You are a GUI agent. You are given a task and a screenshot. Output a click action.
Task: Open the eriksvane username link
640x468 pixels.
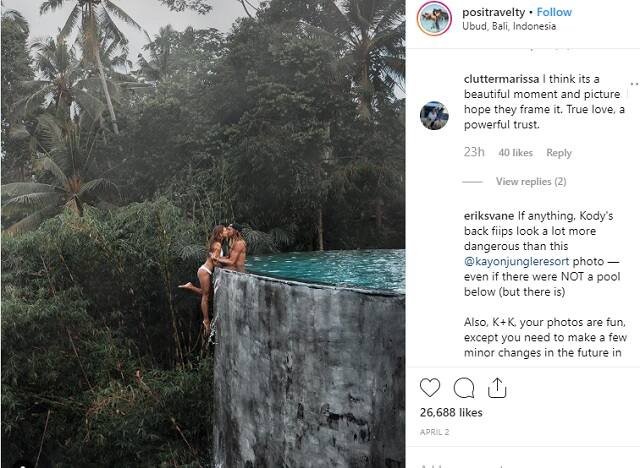pyautogui.click(x=489, y=215)
